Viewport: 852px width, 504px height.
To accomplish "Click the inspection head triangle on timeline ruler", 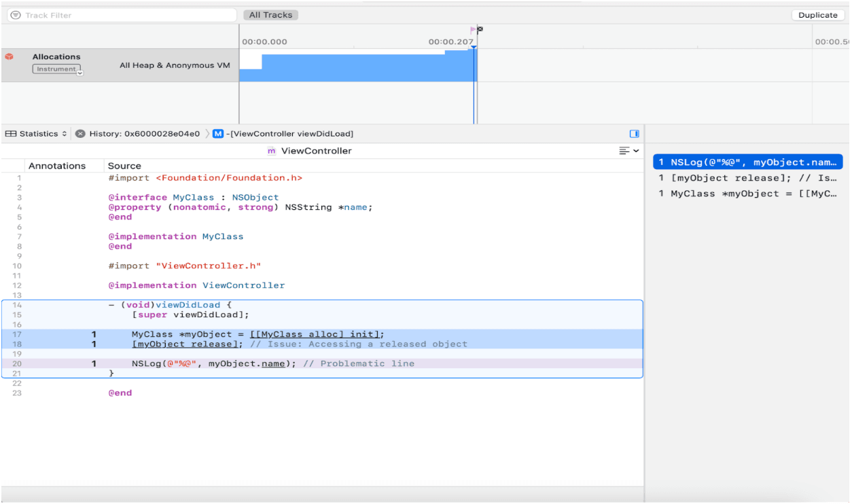I will point(474,47).
